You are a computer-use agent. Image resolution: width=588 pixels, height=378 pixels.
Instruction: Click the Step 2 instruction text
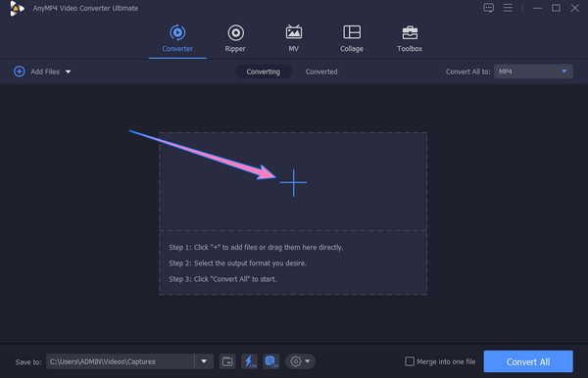[x=237, y=263]
